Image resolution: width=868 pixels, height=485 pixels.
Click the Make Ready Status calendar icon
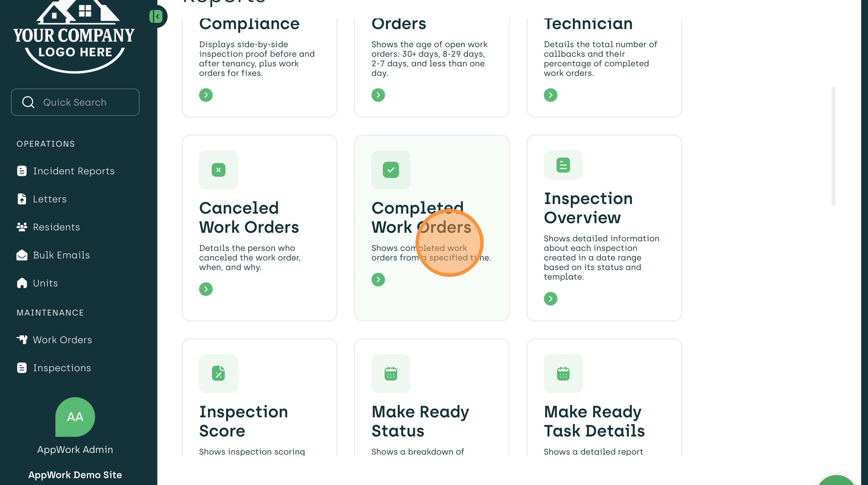[391, 373]
